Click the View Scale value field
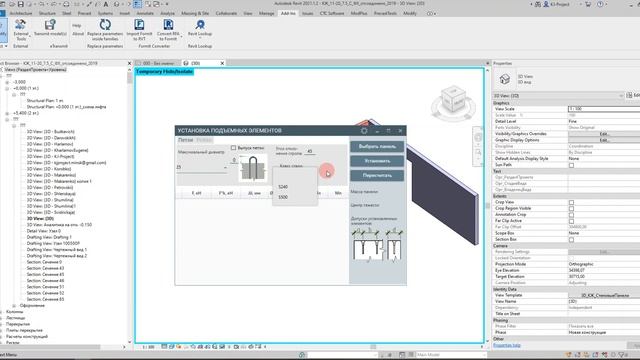 (604, 109)
